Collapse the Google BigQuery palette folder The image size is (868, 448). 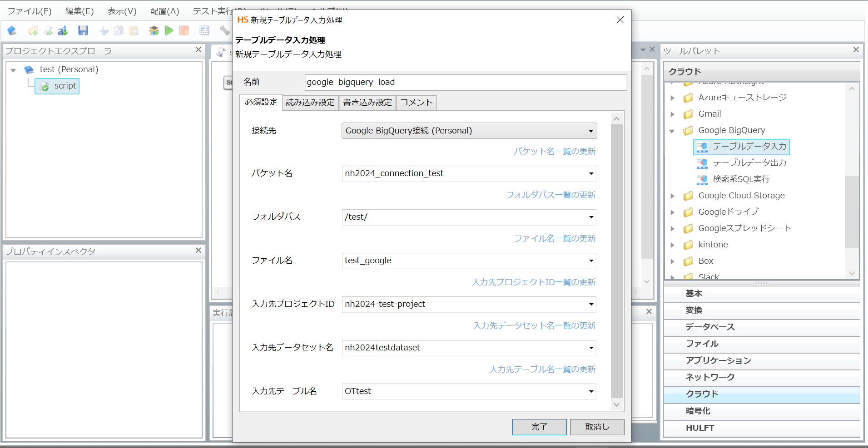(672, 131)
